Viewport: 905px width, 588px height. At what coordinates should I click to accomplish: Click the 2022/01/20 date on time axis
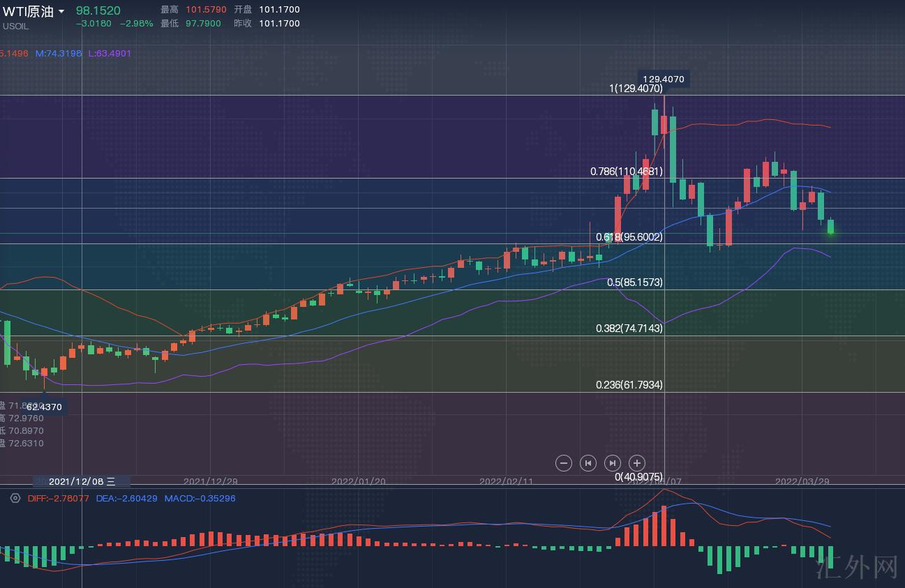358,481
